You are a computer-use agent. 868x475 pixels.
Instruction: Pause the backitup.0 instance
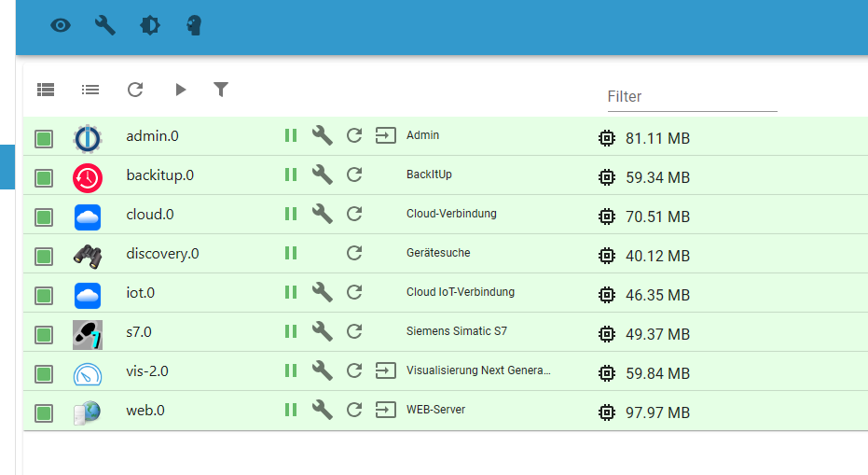(x=291, y=175)
